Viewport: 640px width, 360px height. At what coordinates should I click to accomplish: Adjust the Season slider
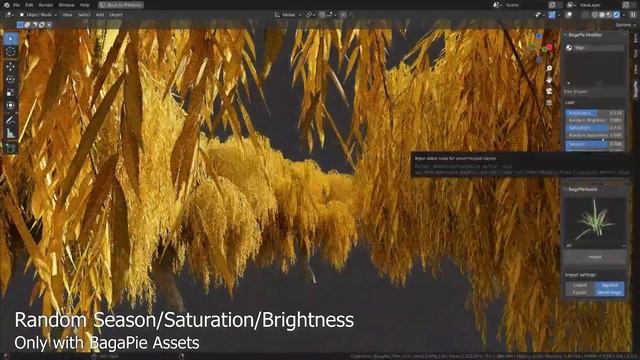pyautogui.click(x=595, y=144)
